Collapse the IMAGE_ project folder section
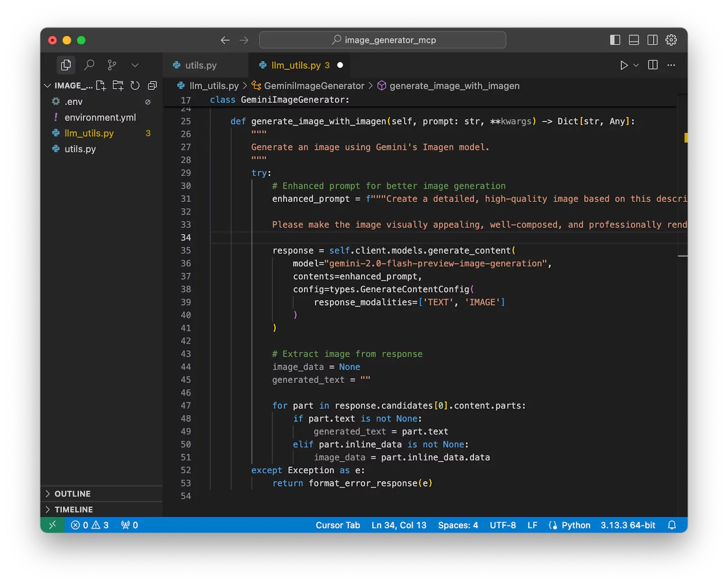The image size is (728, 586). point(68,85)
